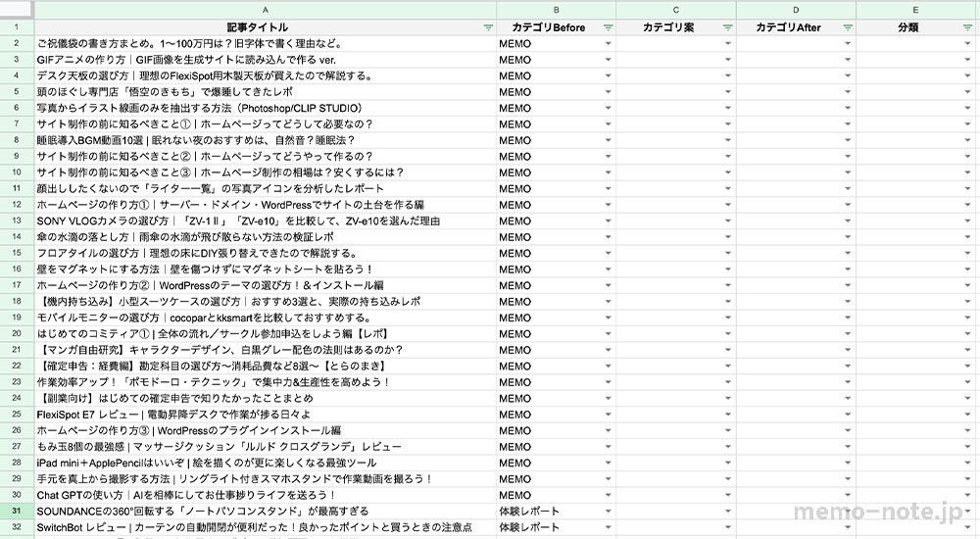Viewport: 980px width, 539px height.
Task: Open 分類 dropdown in row 3
Action: tap(968, 60)
